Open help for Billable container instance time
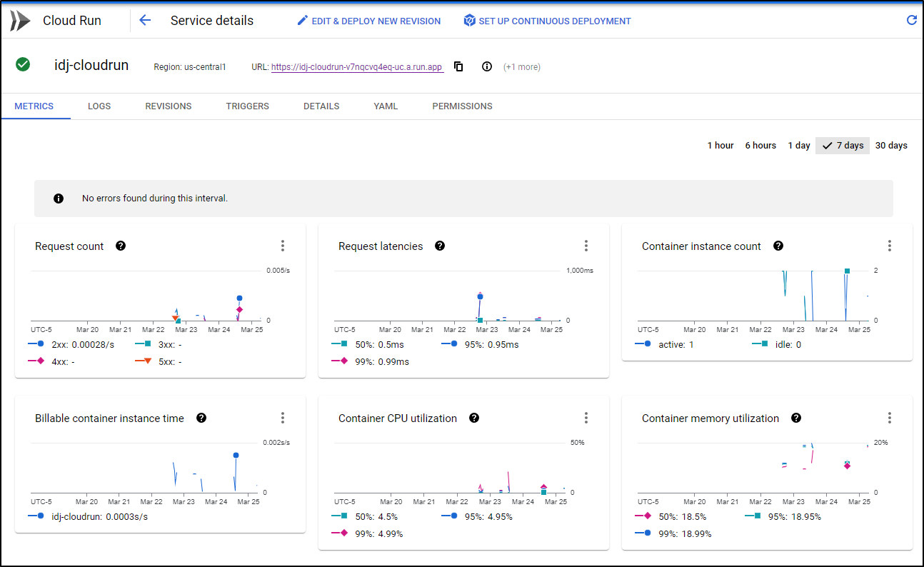Image resolution: width=924 pixels, height=567 pixels. pos(201,418)
